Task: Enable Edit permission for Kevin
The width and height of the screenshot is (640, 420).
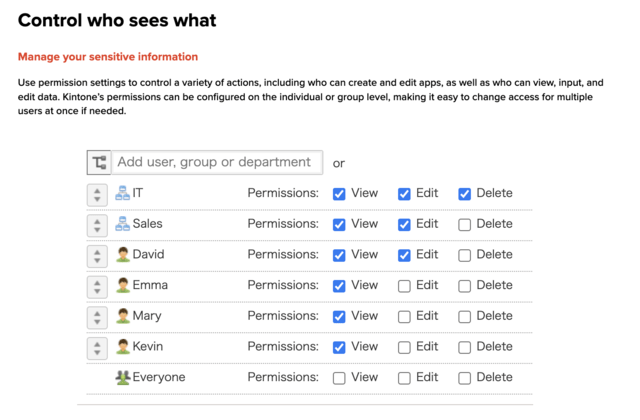Action: 404,347
